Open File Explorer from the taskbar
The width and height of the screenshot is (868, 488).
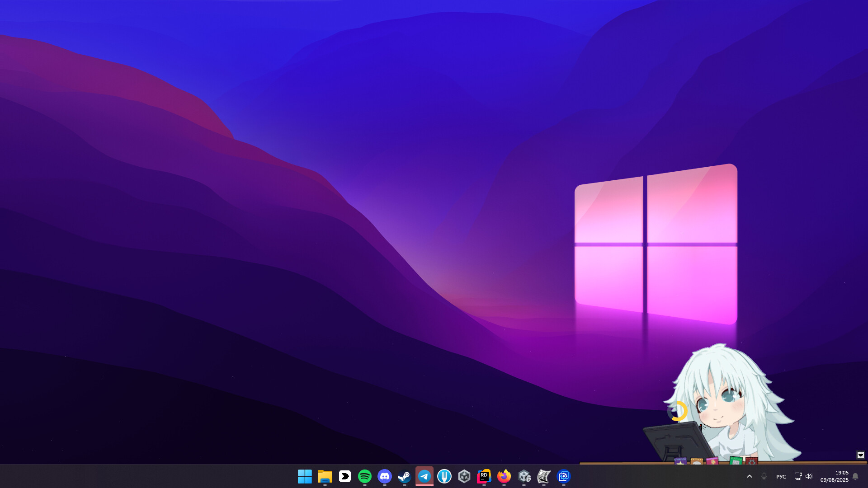(x=325, y=476)
